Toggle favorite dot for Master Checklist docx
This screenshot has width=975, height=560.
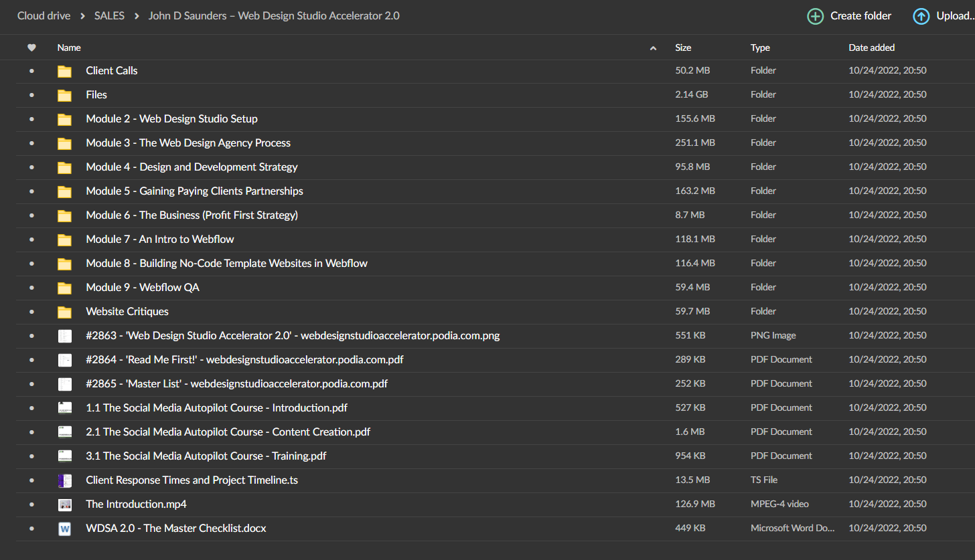31,529
